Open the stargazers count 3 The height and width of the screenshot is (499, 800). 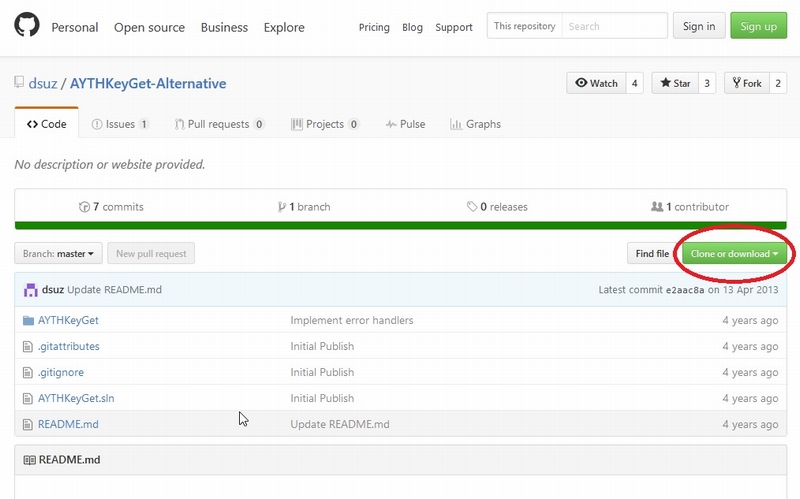[x=707, y=83]
